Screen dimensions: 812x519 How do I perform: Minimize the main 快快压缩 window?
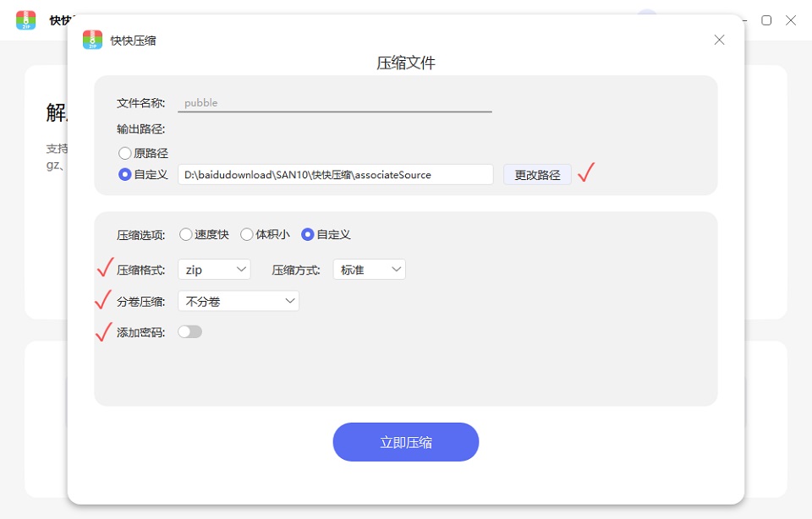743,19
